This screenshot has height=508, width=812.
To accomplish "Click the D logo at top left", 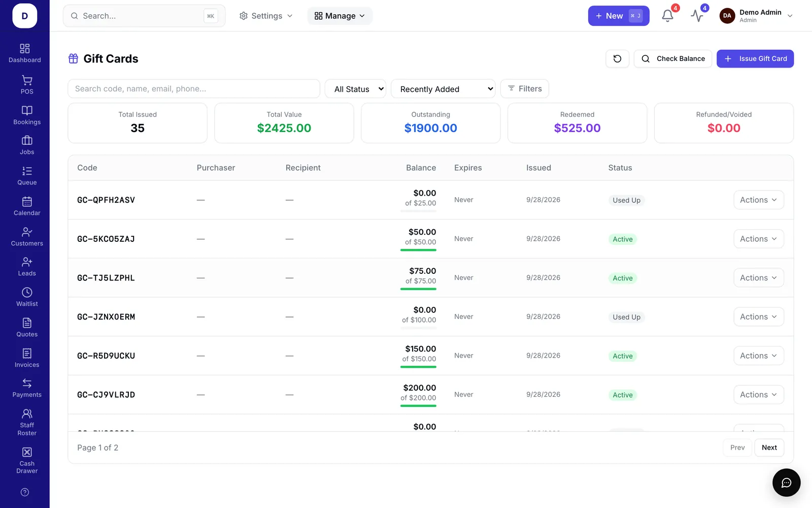I will click(x=24, y=16).
